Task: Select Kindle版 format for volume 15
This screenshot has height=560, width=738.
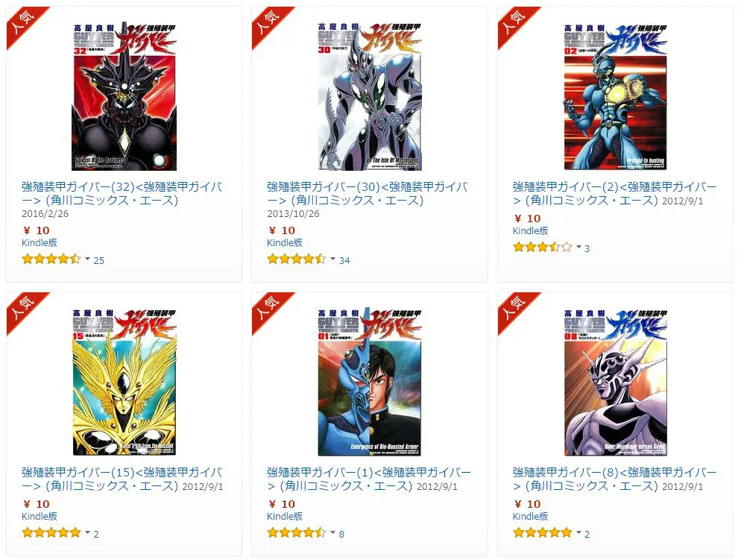Action: point(40,516)
